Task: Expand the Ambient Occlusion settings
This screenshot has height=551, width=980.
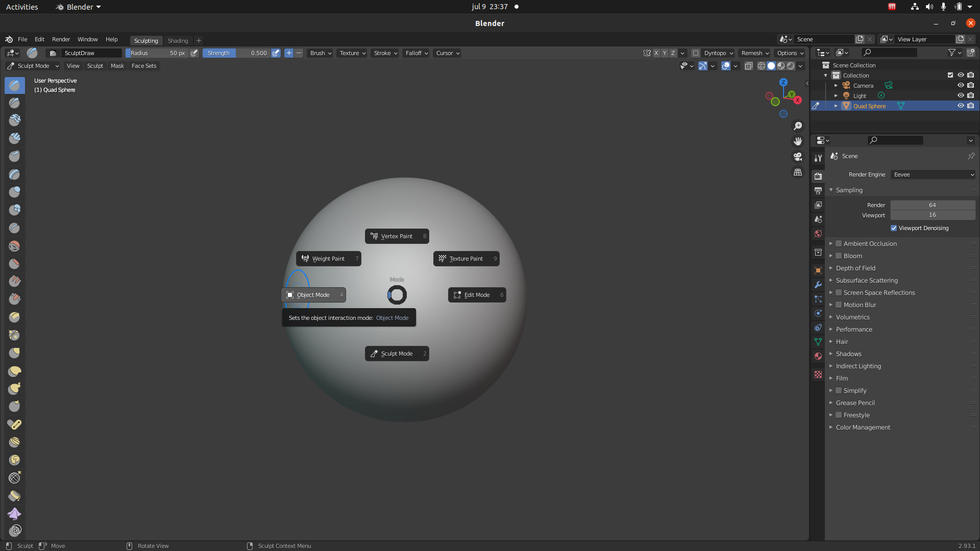Action: [830, 243]
